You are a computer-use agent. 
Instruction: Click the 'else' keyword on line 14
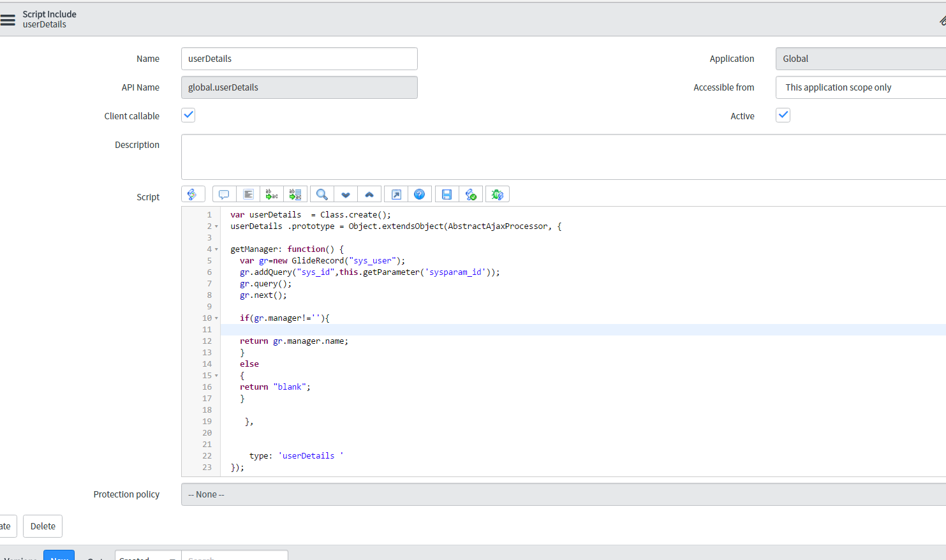(249, 364)
